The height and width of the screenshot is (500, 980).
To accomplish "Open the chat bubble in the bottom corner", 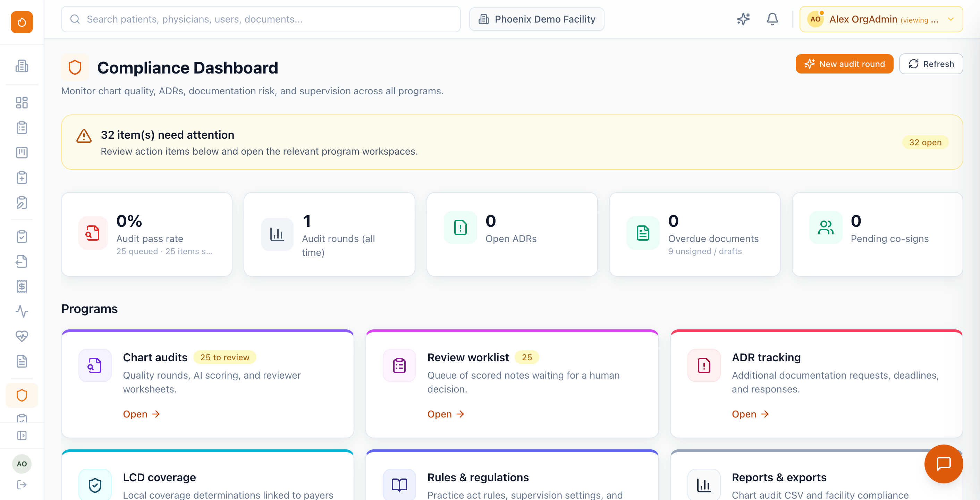I will pyautogui.click(x=944, y=464).
